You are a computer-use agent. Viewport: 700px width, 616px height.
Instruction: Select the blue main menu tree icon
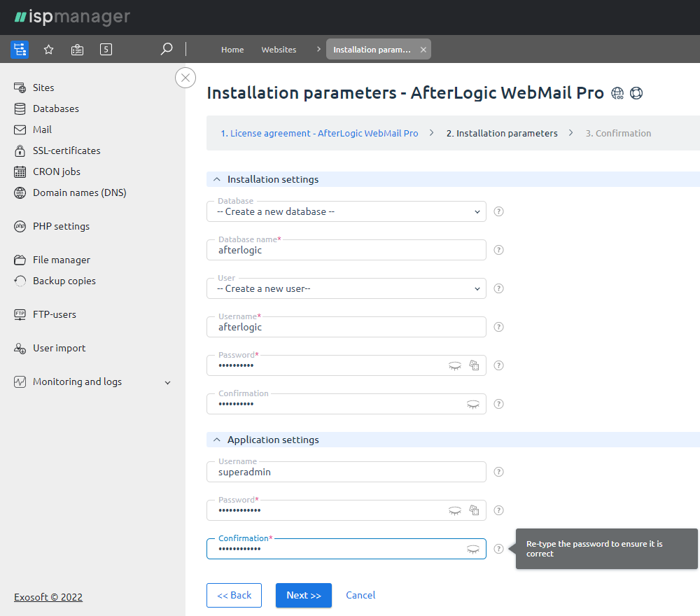point(20,49)
